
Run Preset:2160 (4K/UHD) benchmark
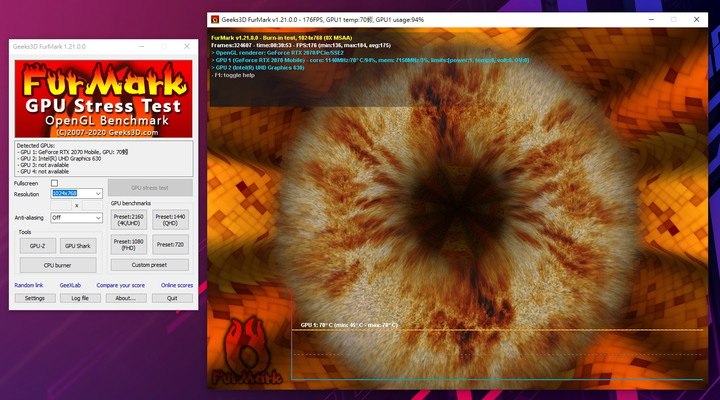pos(129,220)
